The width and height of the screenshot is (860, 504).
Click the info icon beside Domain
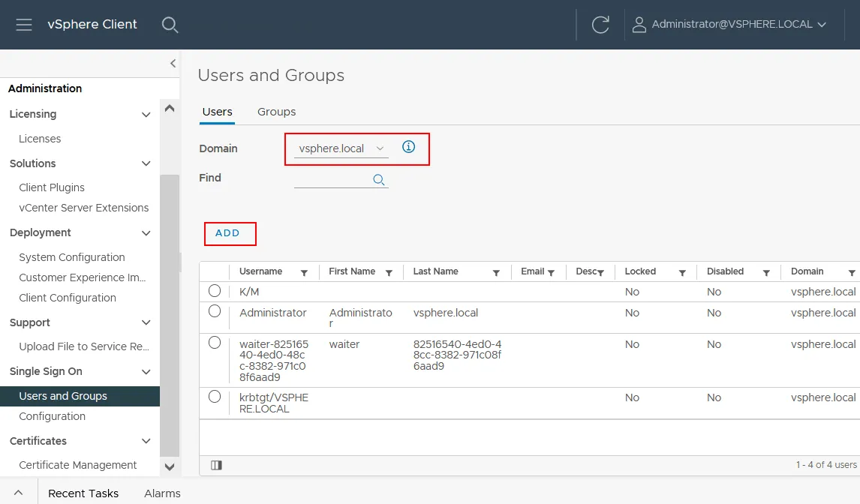tap(408, 147)
